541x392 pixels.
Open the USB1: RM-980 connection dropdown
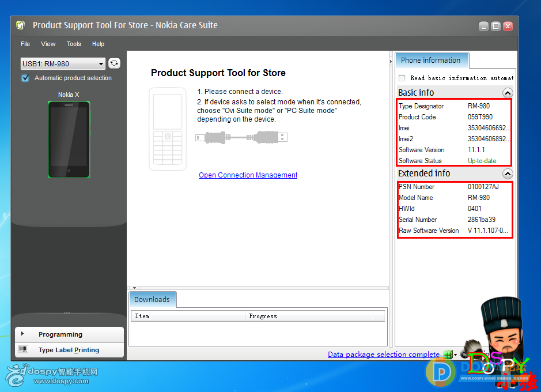[x=63, y=64]
